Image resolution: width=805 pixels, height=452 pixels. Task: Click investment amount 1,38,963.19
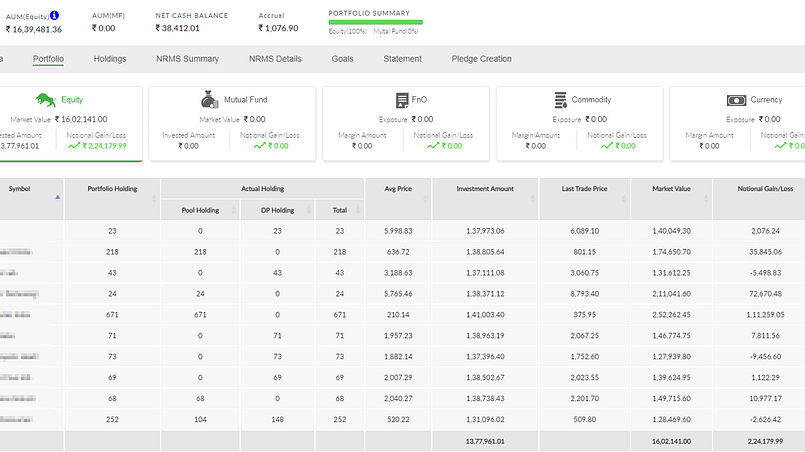click(485, 336)
